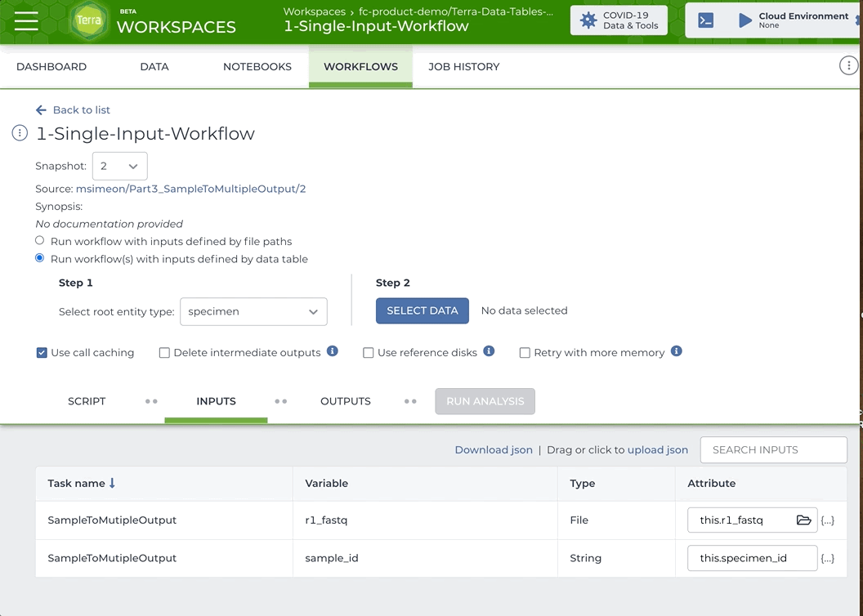Viewport: 863px width, 616px height.
Task: Switch to the Outputs tab
Action: [x=346, y=401]
